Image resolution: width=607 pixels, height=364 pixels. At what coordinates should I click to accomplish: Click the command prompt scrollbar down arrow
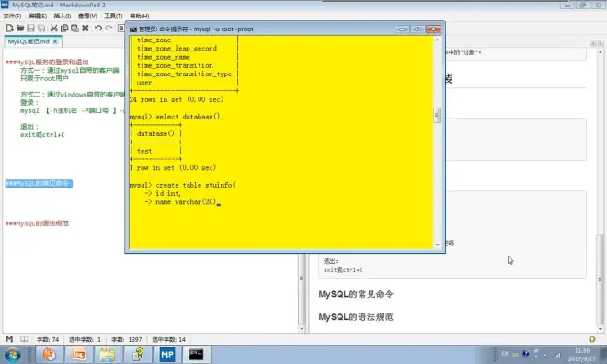pos(437,245)
